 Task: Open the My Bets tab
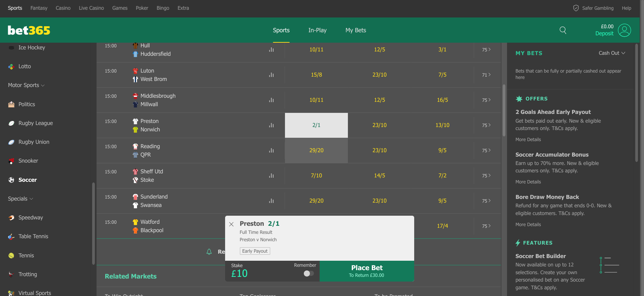click(356, 30)
